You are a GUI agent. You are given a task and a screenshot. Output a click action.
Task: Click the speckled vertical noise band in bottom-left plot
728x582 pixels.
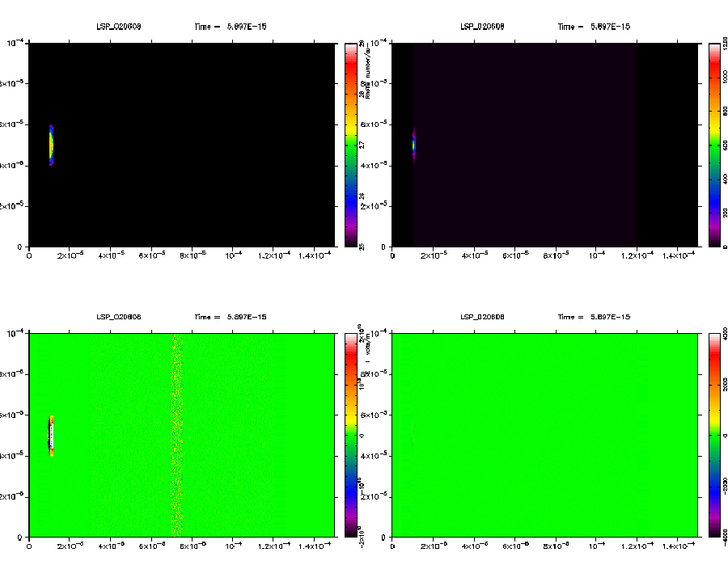pyautogui.click(x=176, y=435)
